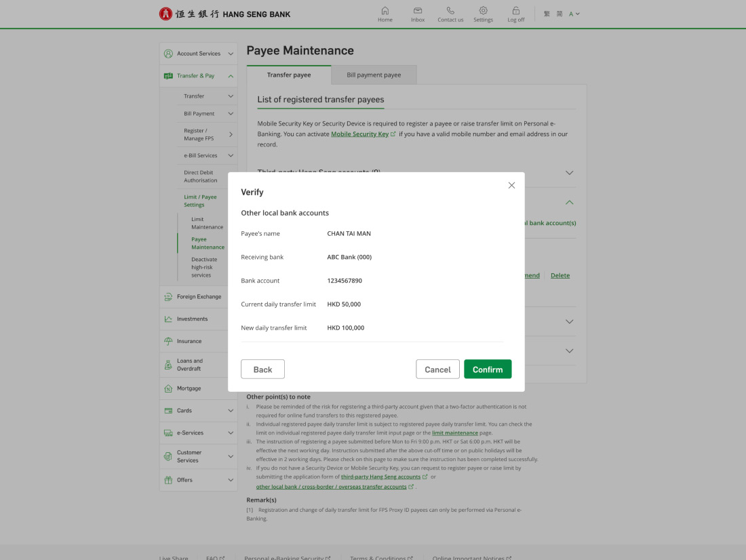Switch to Bill payment payee tab
Image resolution: width=746 pixels, height=560 pixels.
tap(374, 75)
